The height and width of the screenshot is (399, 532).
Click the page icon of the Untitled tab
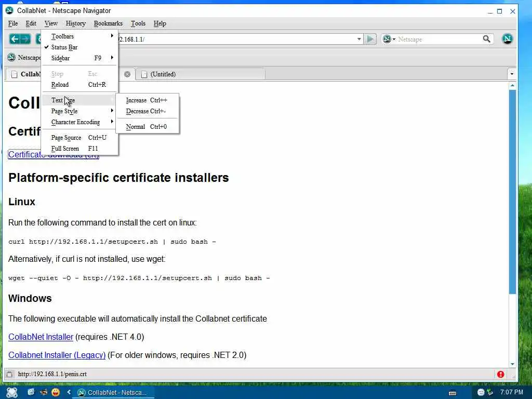pyautogui.click(x=144, y=74)
